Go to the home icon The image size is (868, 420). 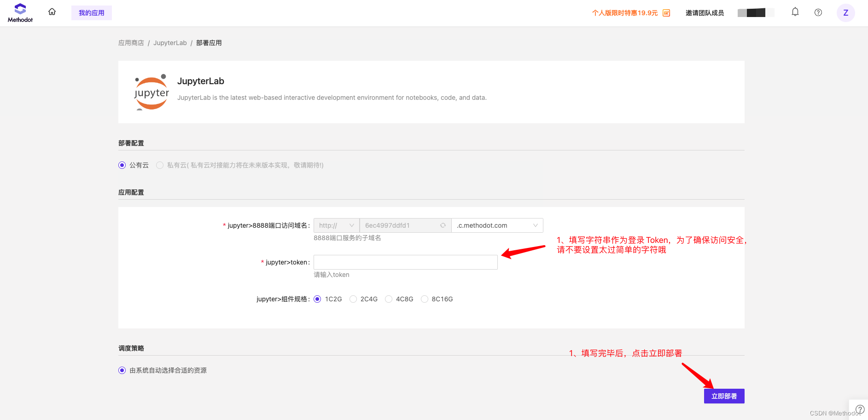pyautogui.click(x=52, y=12)
